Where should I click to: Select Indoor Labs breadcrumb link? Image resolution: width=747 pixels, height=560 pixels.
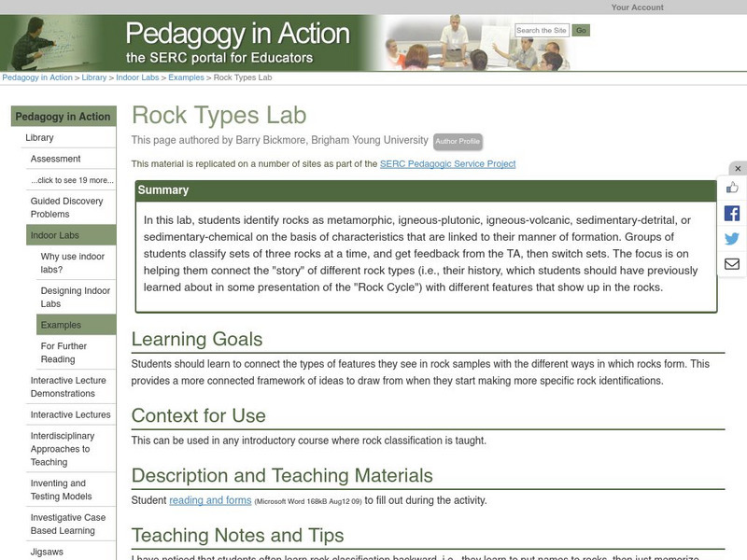coord(137,77)
